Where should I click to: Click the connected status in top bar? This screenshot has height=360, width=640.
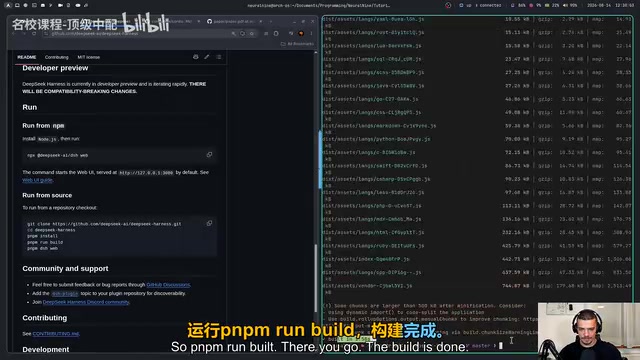pos(489,5)
